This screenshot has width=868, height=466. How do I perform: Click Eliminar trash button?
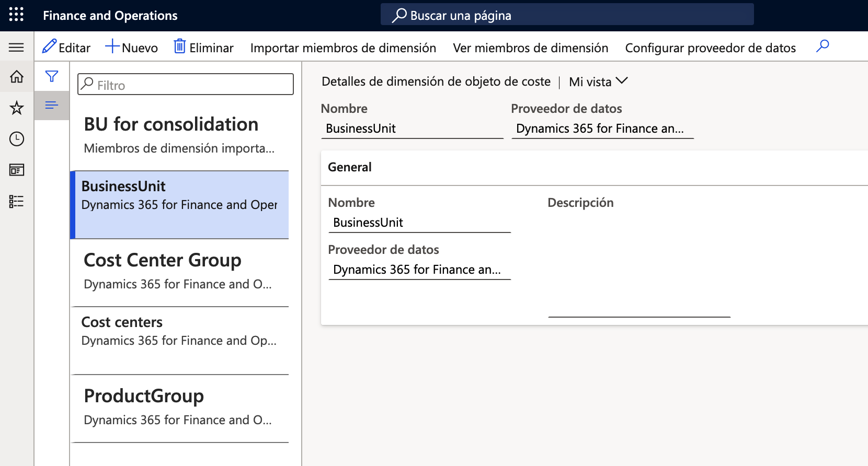tap(204, 47)
